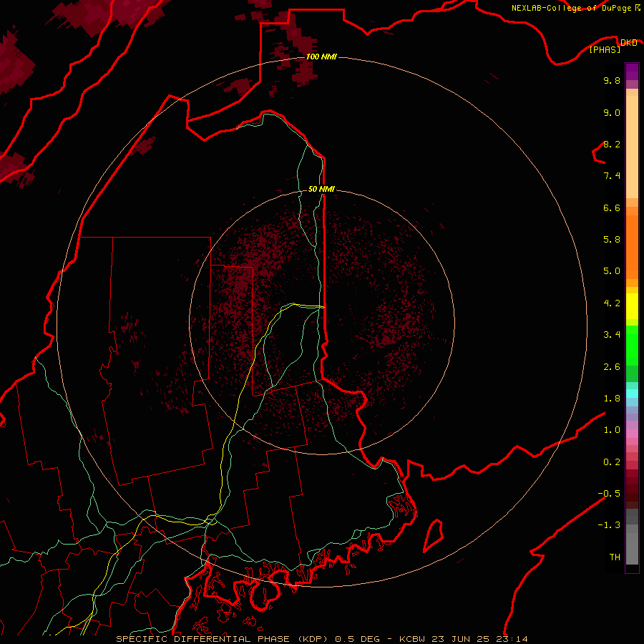Click the -0.5 value on color scale
Viewport: 644px width, 644px height.
[x=609, y=494]
